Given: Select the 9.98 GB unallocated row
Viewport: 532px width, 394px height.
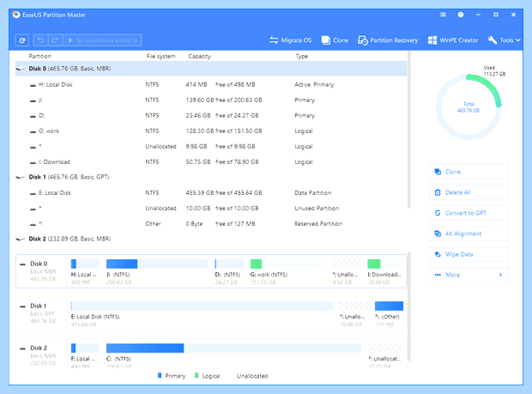Looking at the screenshot, I should click(211, 147).
